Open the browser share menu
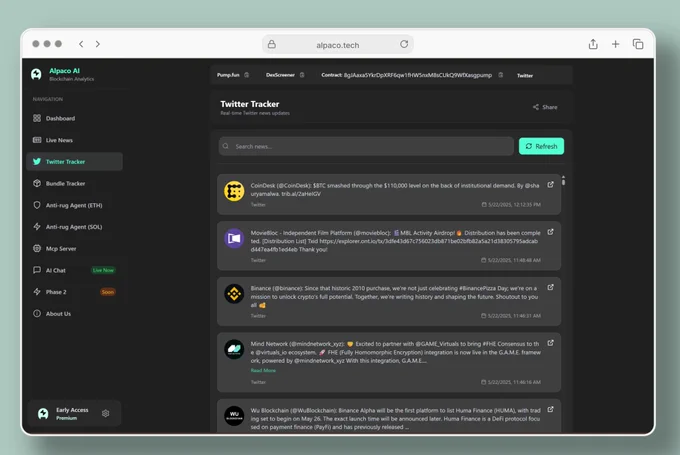This screenshot has height=455, width=680. (x=593, y=44)
